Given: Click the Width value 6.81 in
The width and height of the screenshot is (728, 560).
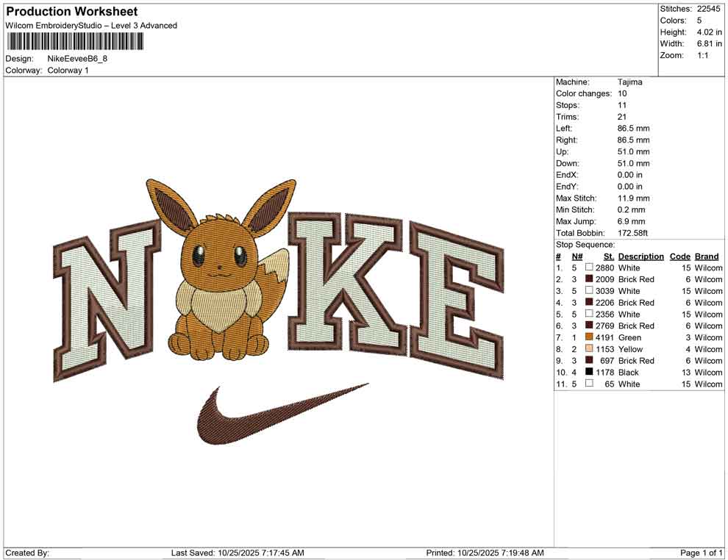Looking at the screenshot, I should tap(709, 43).
